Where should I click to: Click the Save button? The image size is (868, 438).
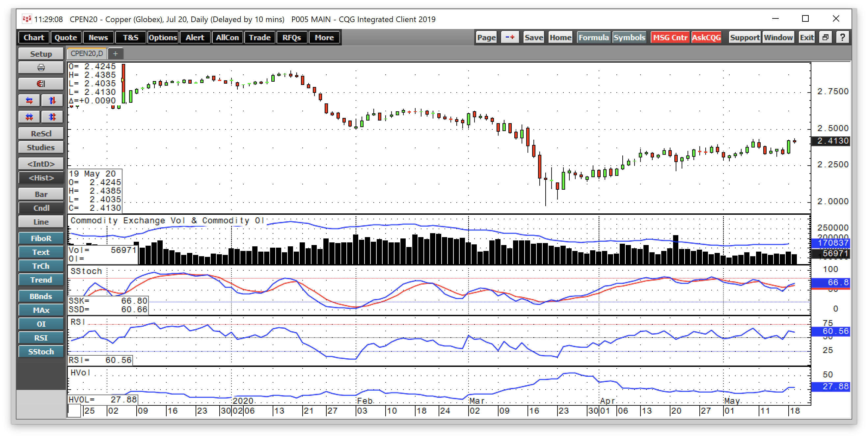coord(534,38)
